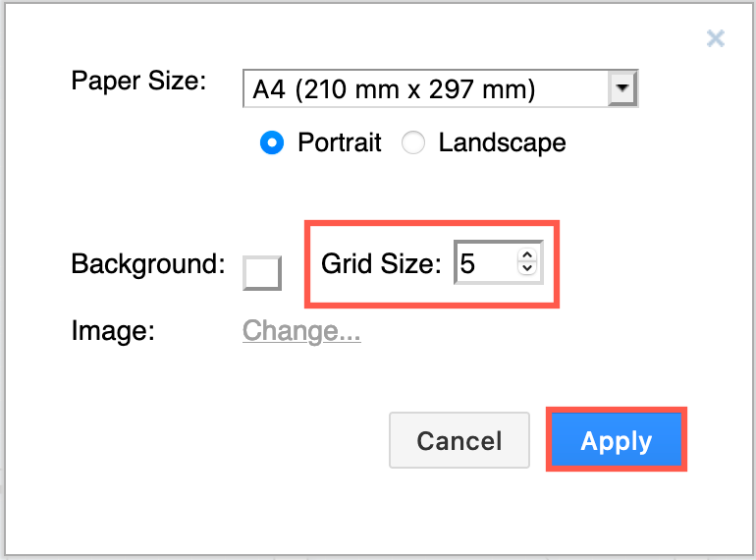Increase Grid Size with up arrow
The image size is (756, 560).
point(527,256)
